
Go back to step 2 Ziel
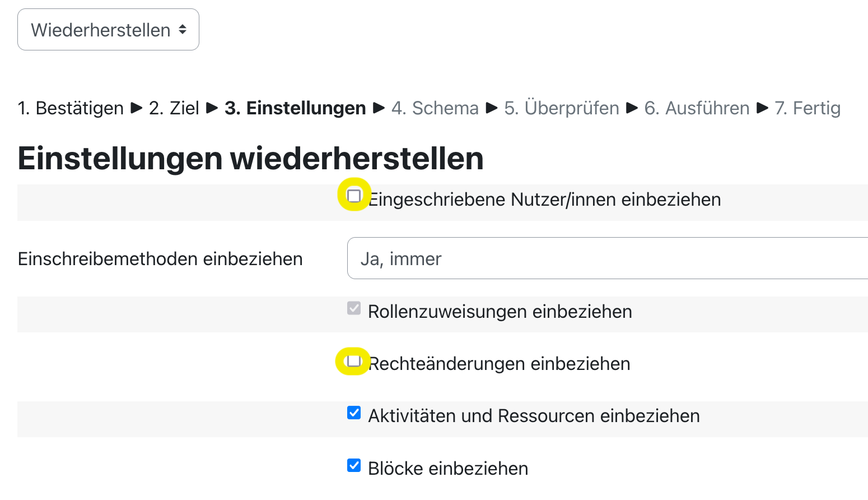click(x=174, y=108)
